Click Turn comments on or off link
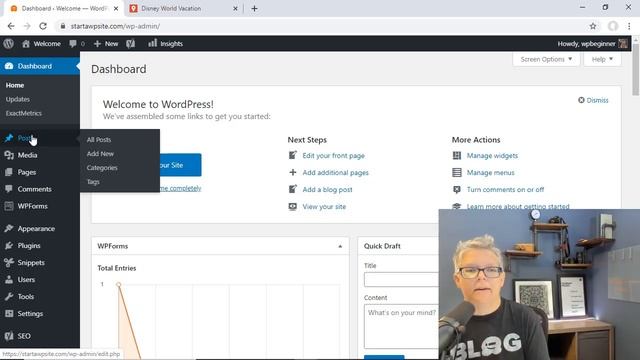Image resolution: width=640 pixels, height=360 pixels. pos(505,189)
